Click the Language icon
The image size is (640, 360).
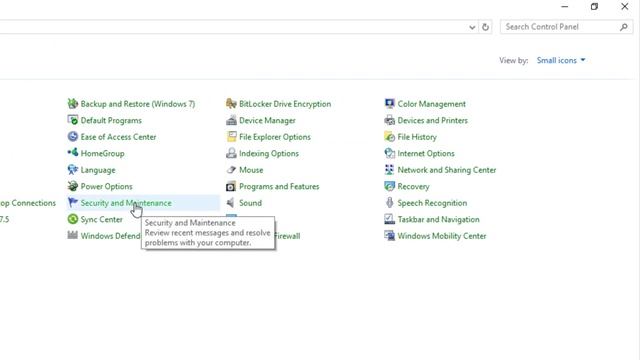(73, 169)
